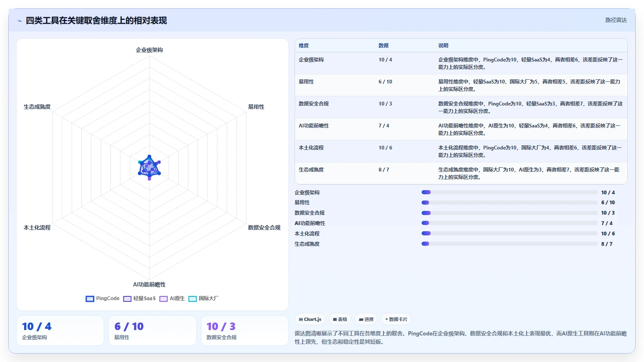Click the 6 / 10 value in table
The height and width of the screenshot is (362, 644).
[385, 82]
